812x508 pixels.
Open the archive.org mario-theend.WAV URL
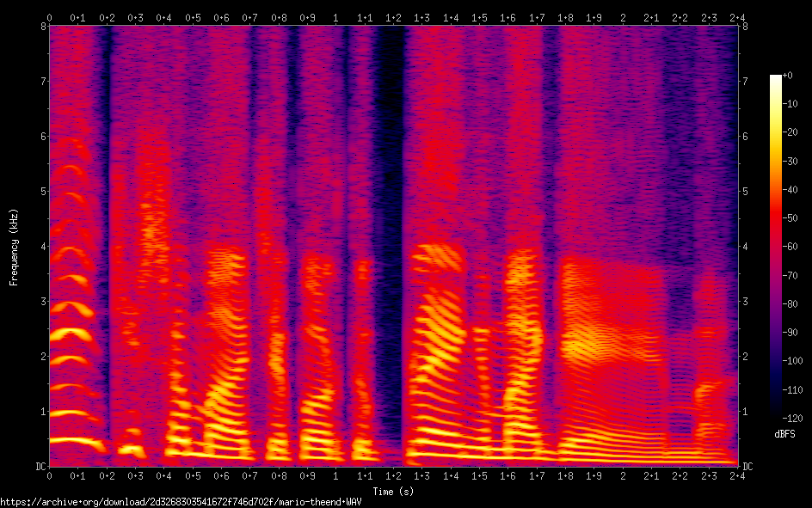181,502
